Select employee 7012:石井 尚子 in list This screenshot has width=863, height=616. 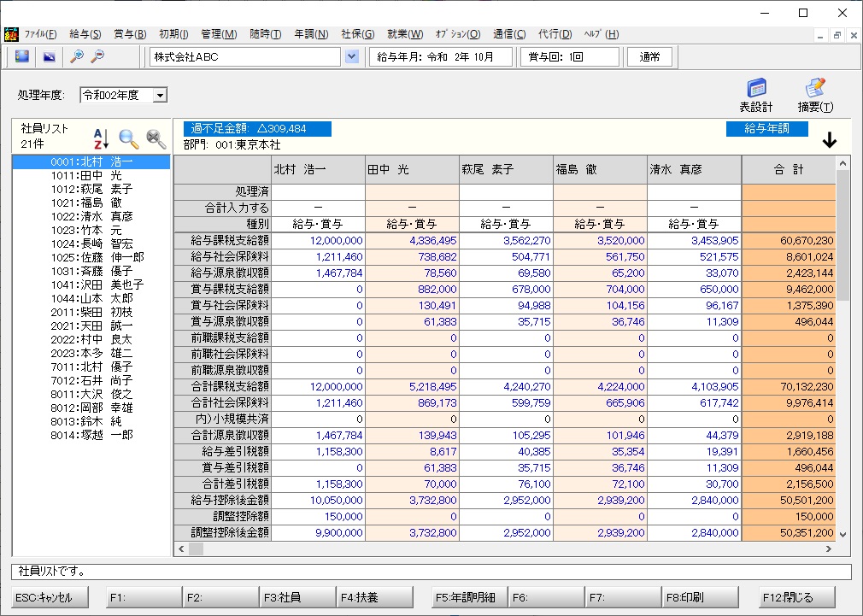tap(91, 380)
